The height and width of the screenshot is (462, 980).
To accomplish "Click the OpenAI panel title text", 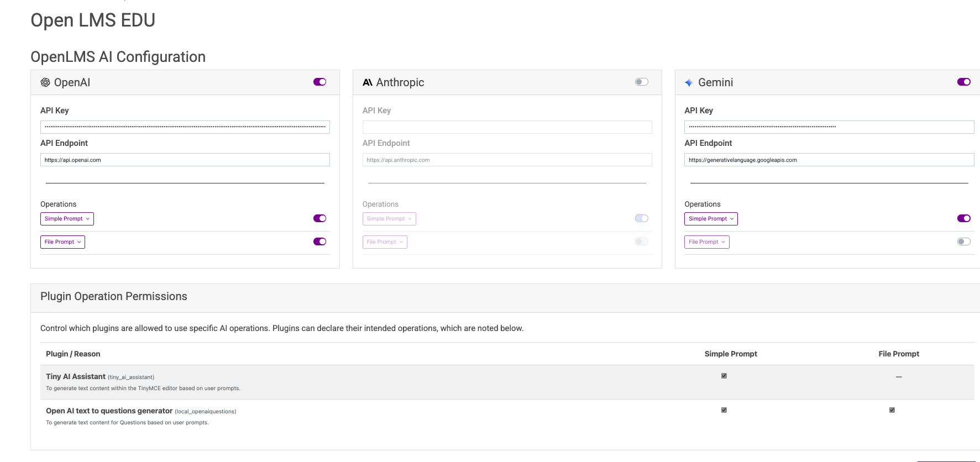I will (72, 82).
